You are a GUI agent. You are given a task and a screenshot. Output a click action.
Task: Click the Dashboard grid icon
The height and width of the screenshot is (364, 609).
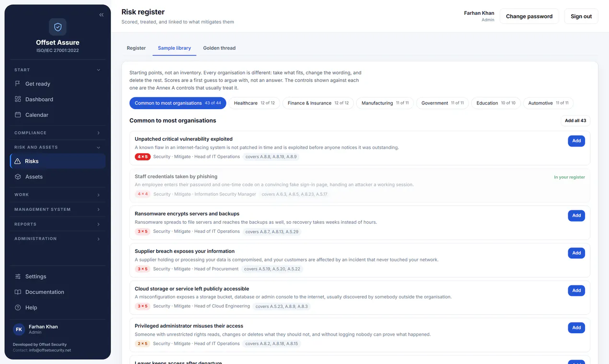18,99
